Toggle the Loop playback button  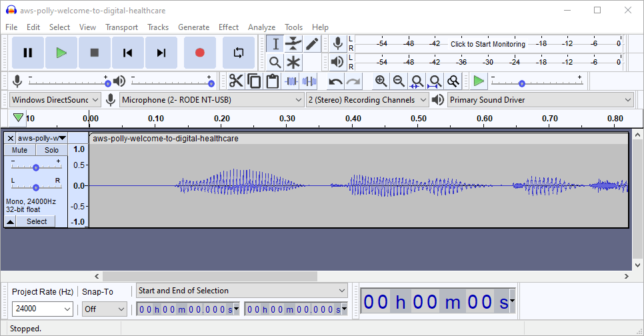(x=239, y=53)
